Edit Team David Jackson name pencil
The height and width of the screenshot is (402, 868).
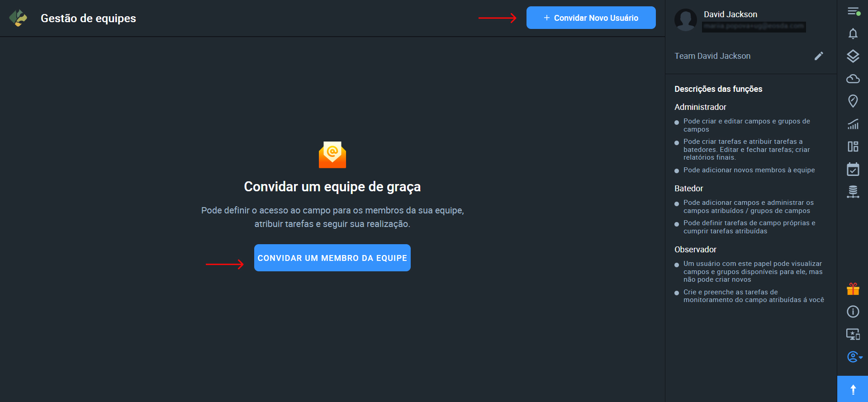819,56
